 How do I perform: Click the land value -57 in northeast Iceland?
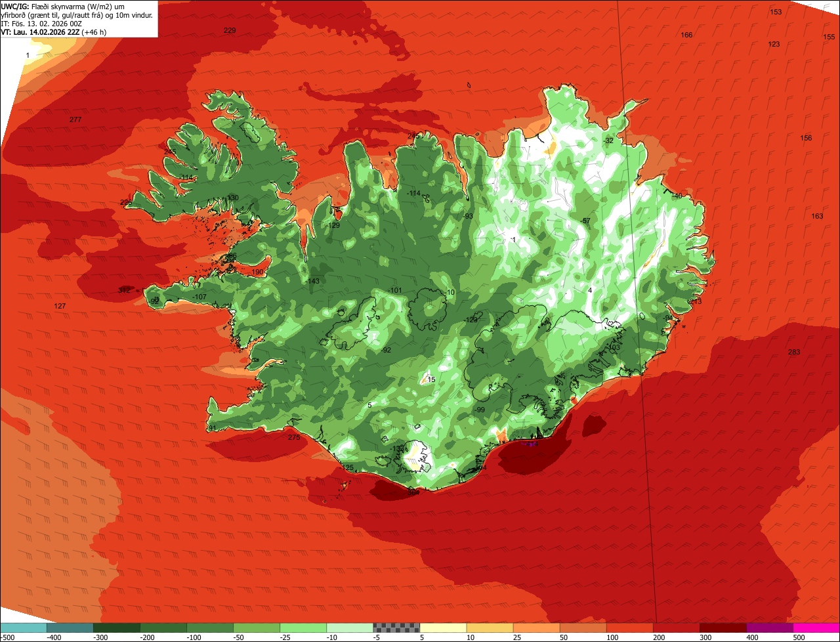(x=585, y=221)
